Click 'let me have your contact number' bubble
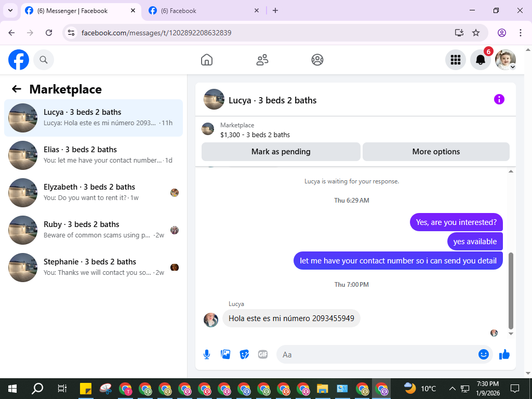Viewport: 532px width, 399px height. 398,261
